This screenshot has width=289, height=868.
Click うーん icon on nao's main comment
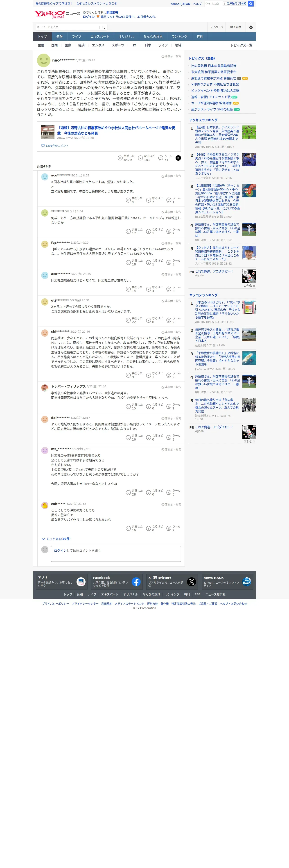click(x=160, y=158)
